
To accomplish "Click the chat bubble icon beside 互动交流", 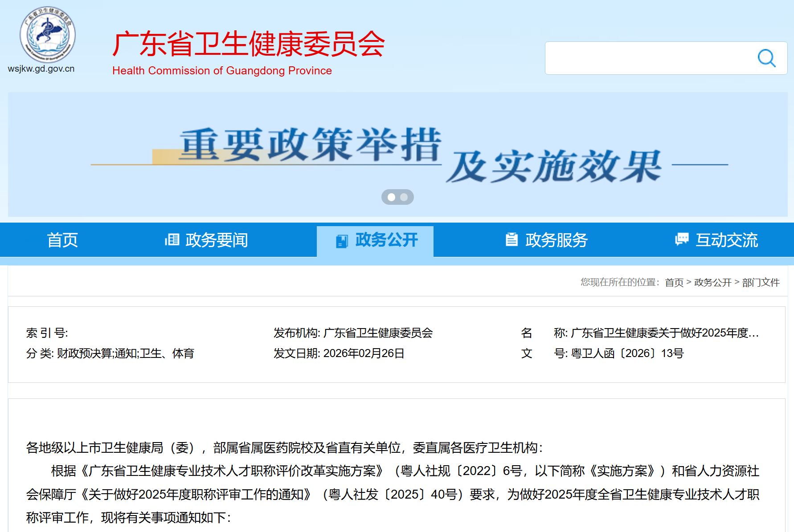I will (682, 240).
